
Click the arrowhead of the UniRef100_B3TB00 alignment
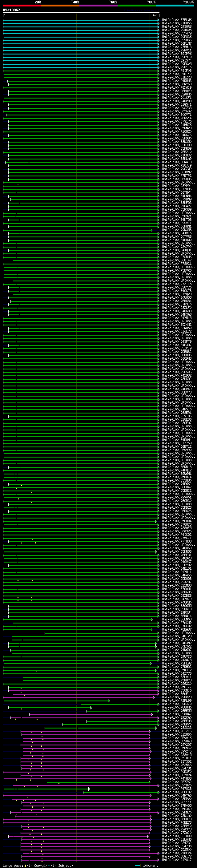[148, 836]
